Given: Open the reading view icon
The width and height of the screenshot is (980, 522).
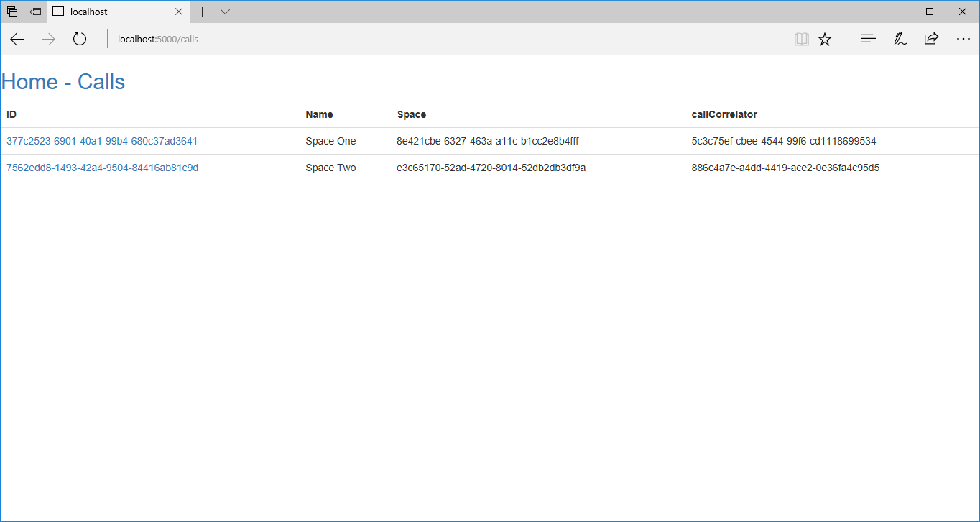Looking at the screenshot, I should (802, 40).
